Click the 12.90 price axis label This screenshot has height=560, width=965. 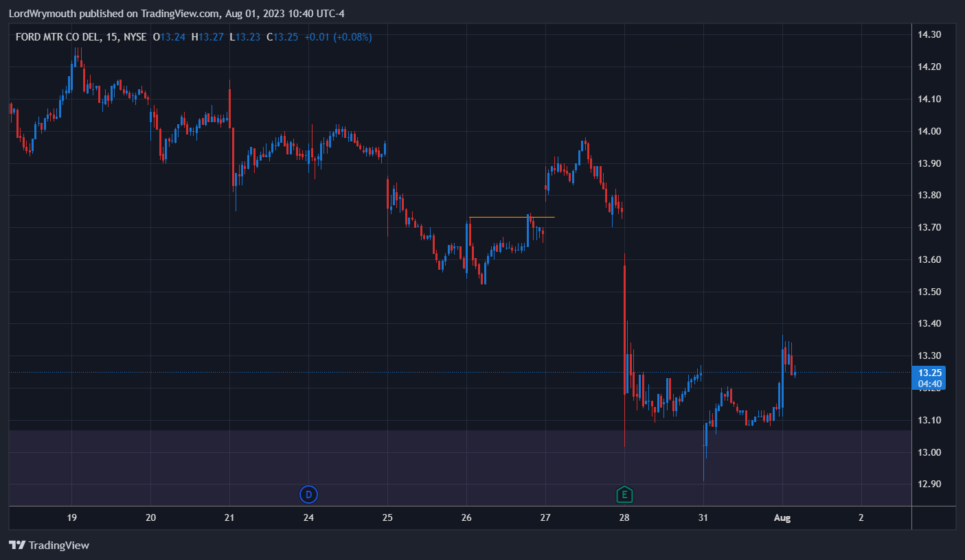930,484
